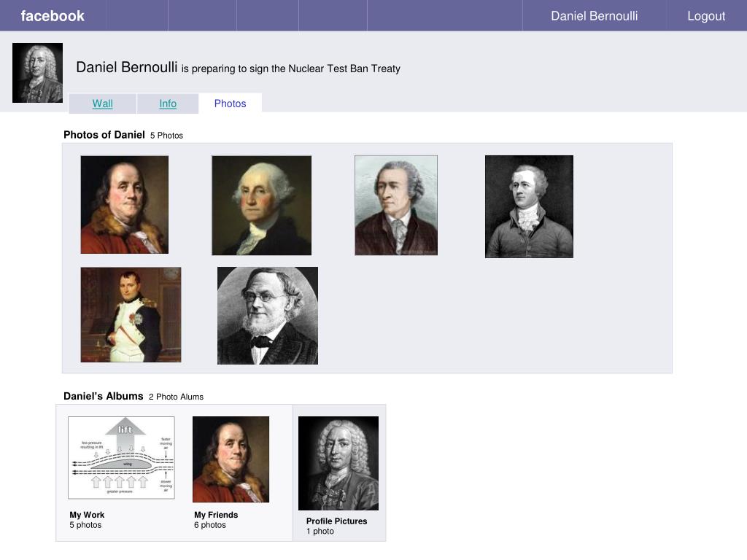Open the Profile Pictures album cover

338,463
